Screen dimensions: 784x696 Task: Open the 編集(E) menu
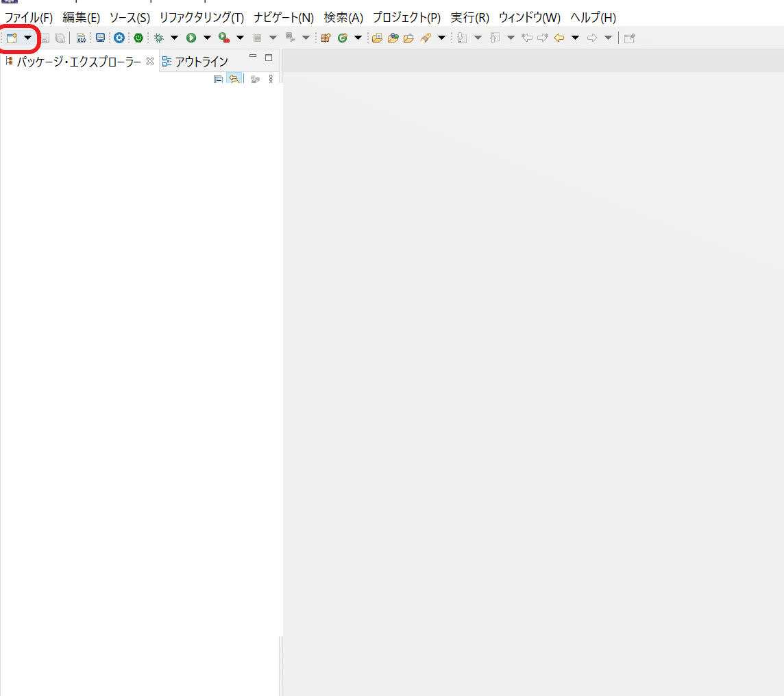tap(82, 18)
